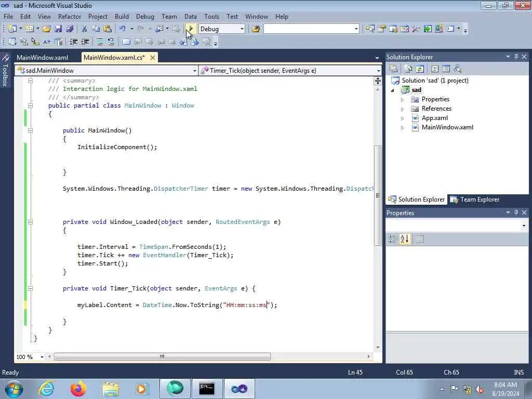
Task: Open the 100 % zoom level dropdown
Action: 42,357
